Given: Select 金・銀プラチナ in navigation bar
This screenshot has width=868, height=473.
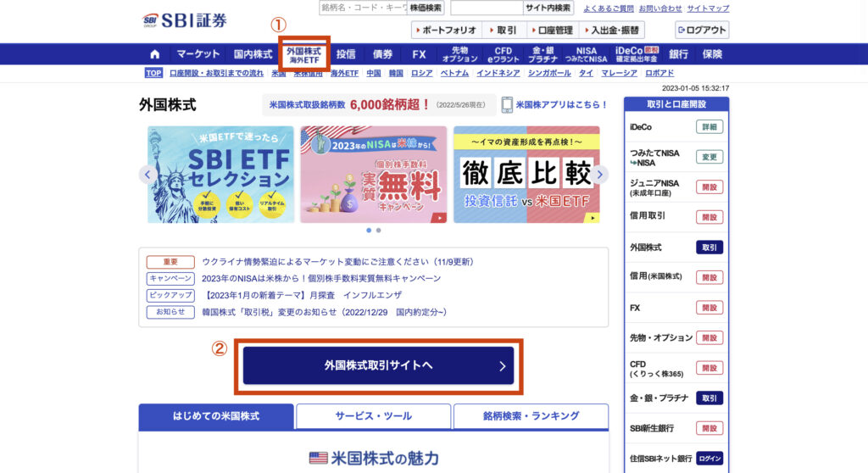Looking at the screenshot, I should 542,54.
